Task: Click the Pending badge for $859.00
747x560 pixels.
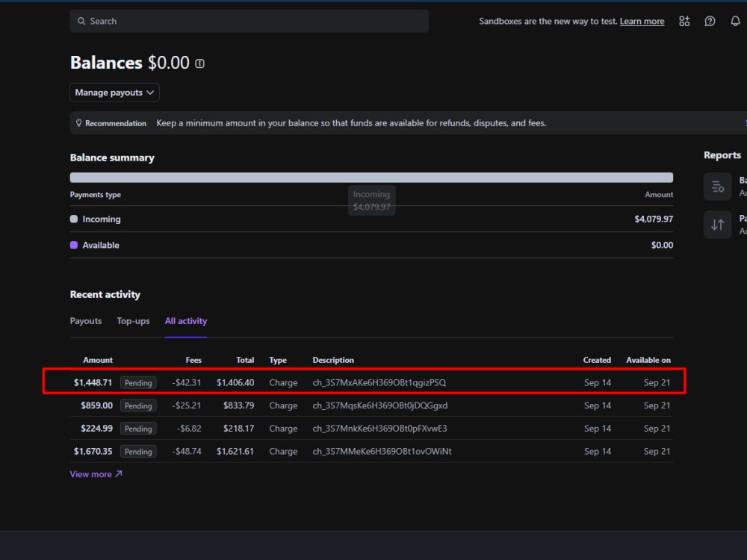Action: 138,405
